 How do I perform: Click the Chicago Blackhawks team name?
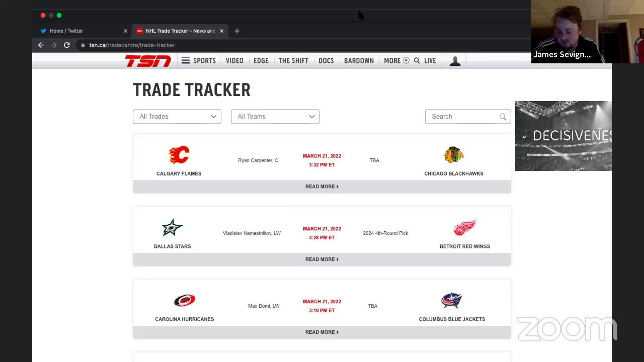(454, 173)
